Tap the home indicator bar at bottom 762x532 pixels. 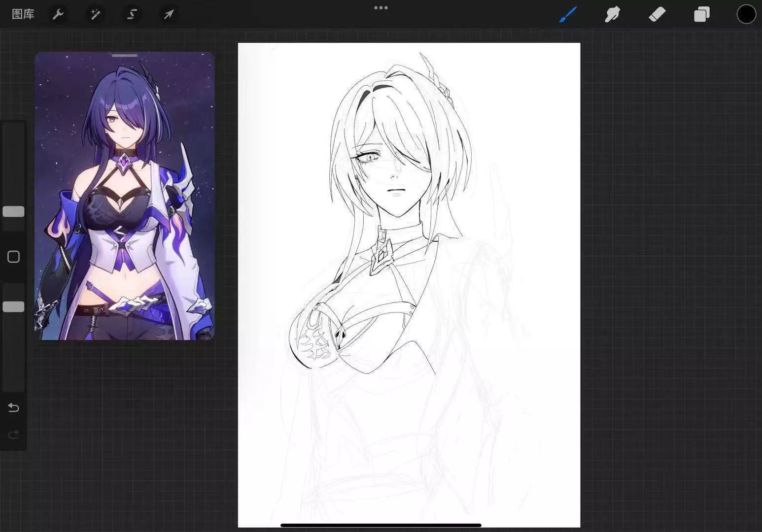[381, 525]
